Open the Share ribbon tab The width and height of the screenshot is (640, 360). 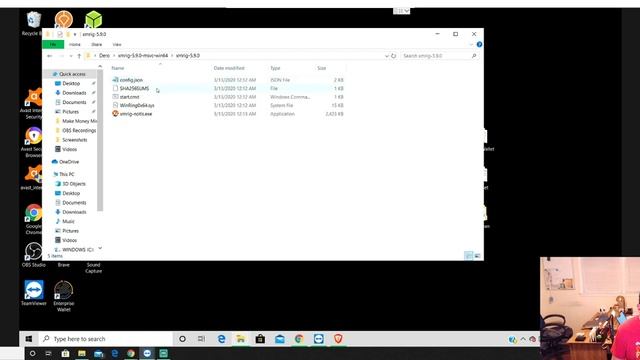click(97, 44)
